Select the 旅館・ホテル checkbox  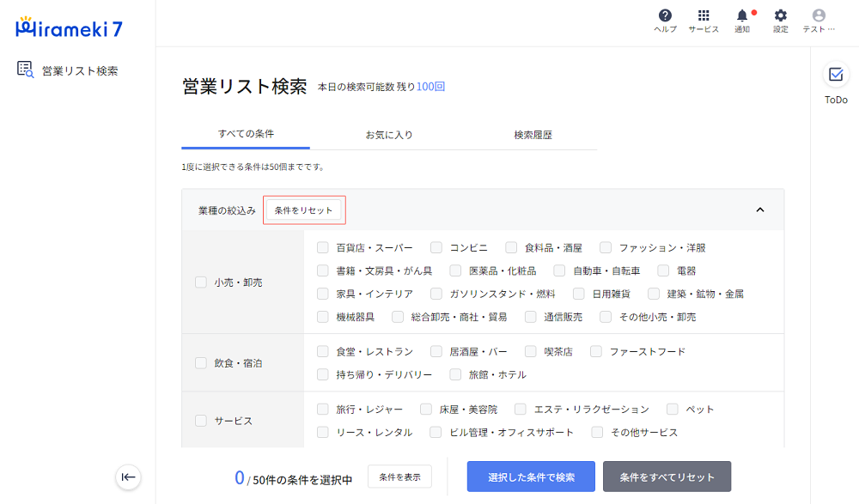tap(454, 373)
